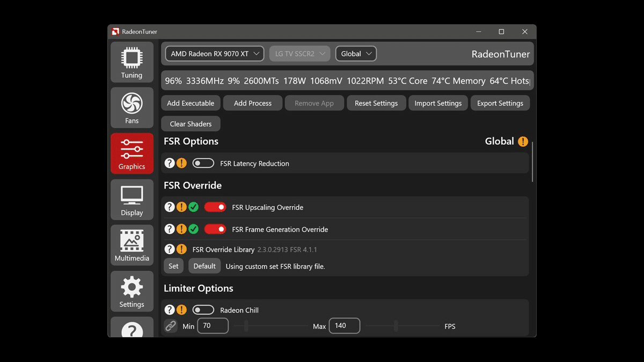Click the orange warning icon beside Global heading
Image resolution: width=644 pixels, height=362 pixels.
(x=523, y=142)
